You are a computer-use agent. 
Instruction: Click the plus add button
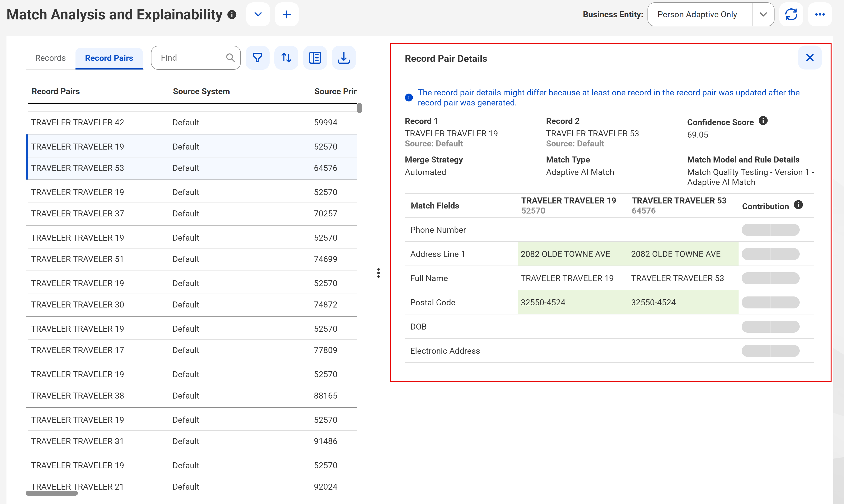[287, 14]
